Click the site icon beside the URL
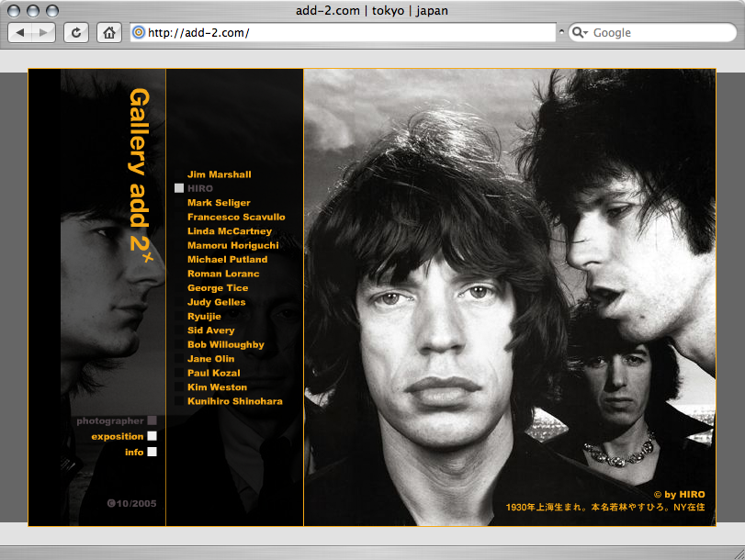This screenshot has width=745, height=560. coord(139,32)
